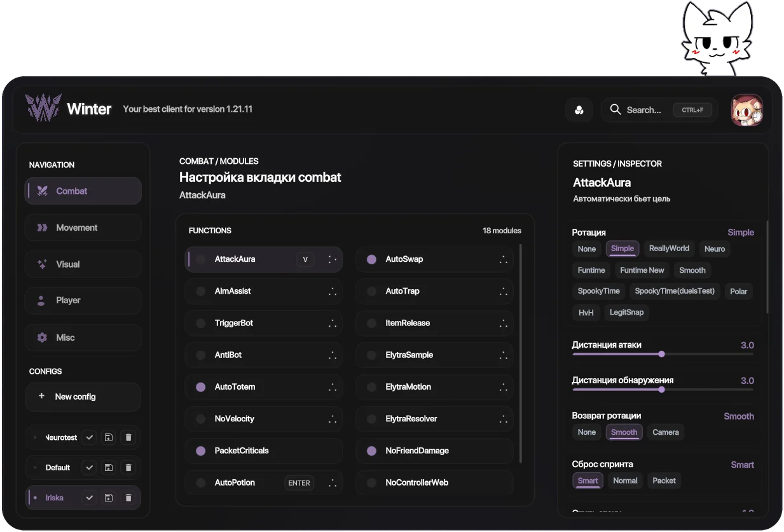Save the Neurotest config
Image resolution: width=784 pixels, height=532 pixels.
(x=109, y=437)
